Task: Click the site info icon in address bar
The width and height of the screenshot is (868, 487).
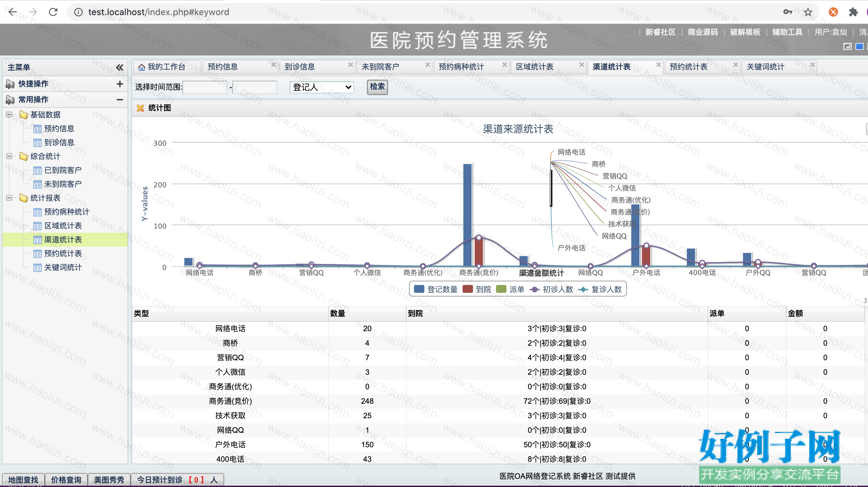Action: click(78, 12)
